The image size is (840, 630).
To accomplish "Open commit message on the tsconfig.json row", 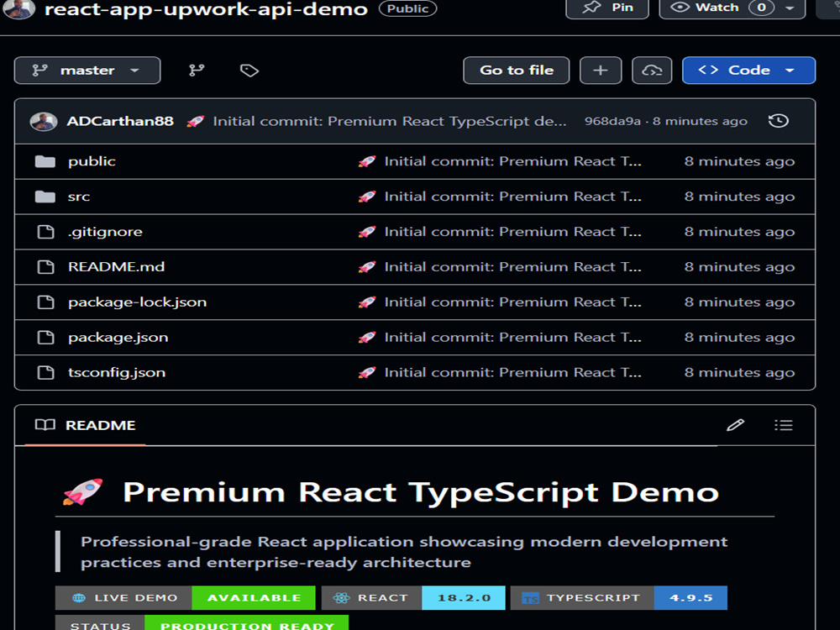I will coord(512,372).
